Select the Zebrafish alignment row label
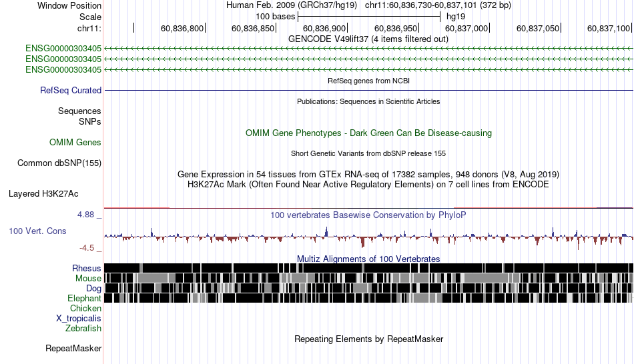The width and height of the screenshot is (634, 364). coord(83,329)
